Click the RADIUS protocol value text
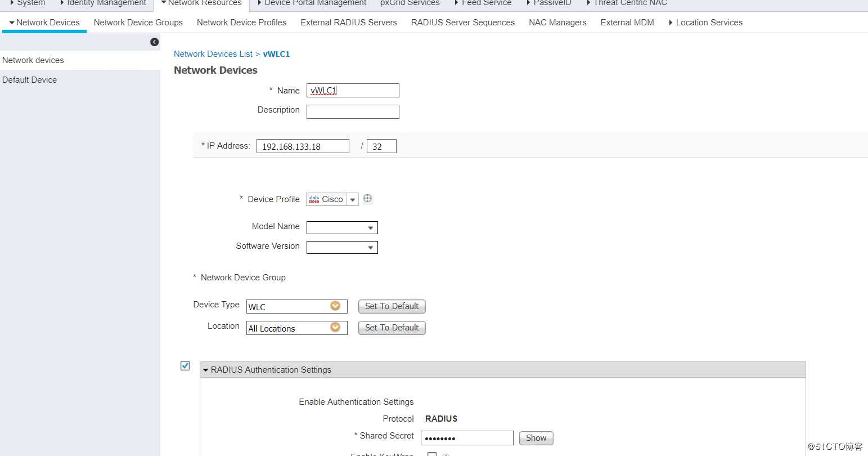The height and width of the screenshot is (456, 868). pos(441,419)
